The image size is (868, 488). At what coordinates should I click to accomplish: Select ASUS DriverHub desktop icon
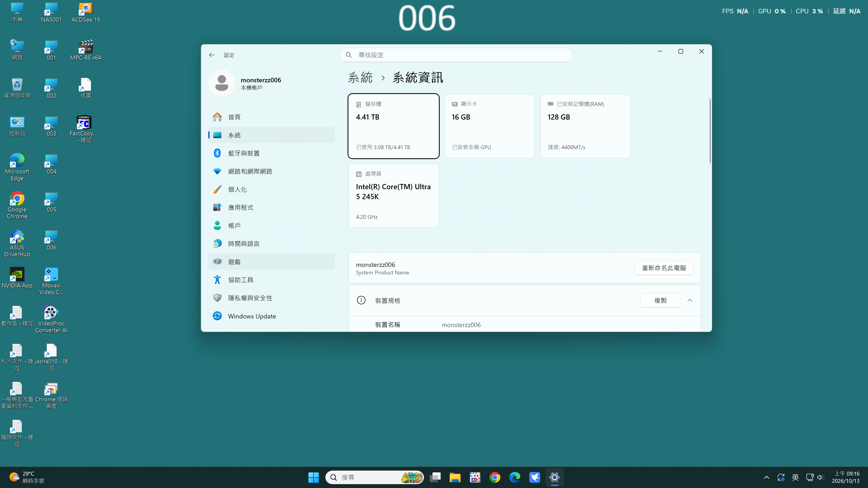tap(17, 243)
